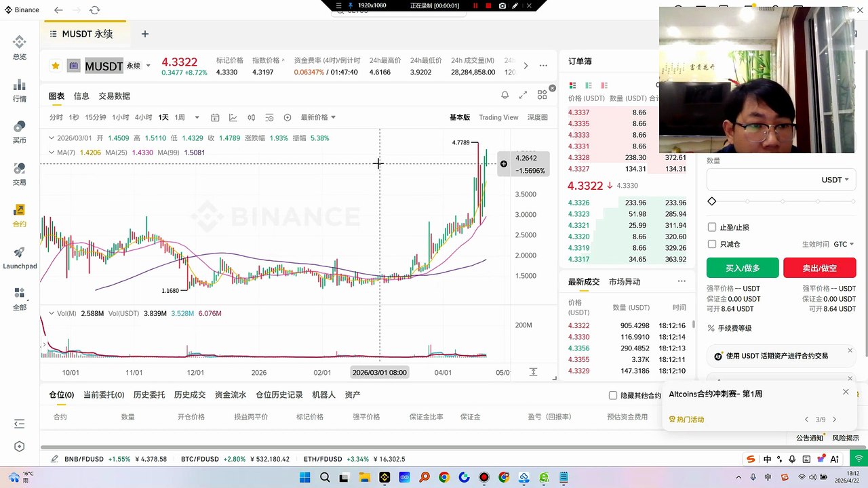This screenshot has width=868, height=488.
Task: Open the 风险揭示 risk disclosure link
Action: (x=846, y=438)
